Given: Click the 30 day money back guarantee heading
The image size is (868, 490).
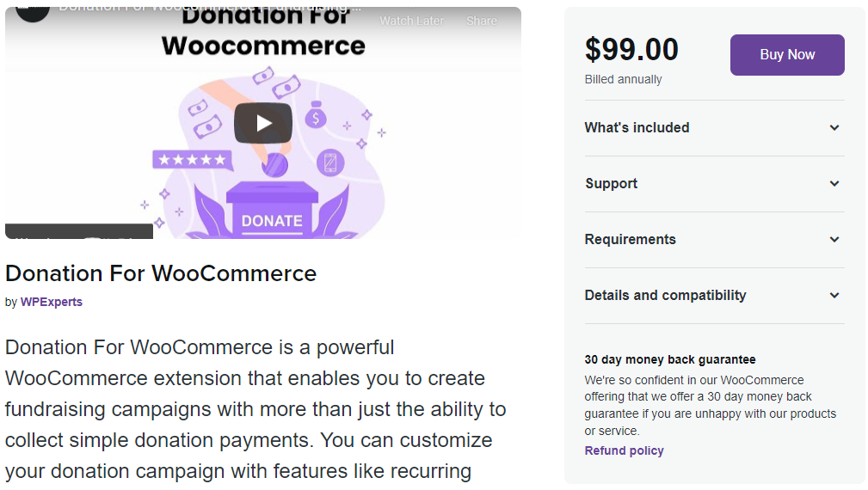Looking at the screenshot, I should tap(670, 359).
